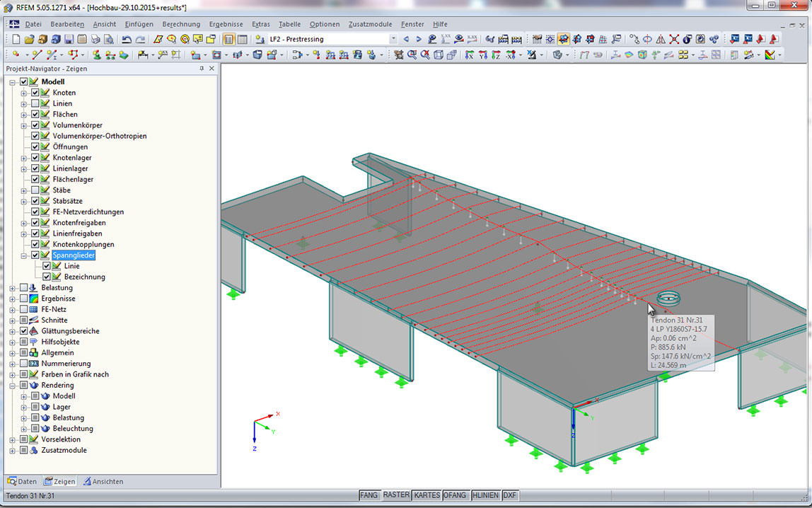Expand the Knotenlager tree node
Image resolution: width=812 pixels, height=508 pixels.
(x=24, y=158)
